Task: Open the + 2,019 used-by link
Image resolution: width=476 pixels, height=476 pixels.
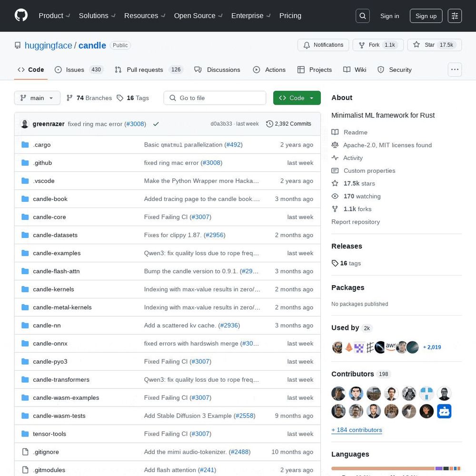Action: 432,347
